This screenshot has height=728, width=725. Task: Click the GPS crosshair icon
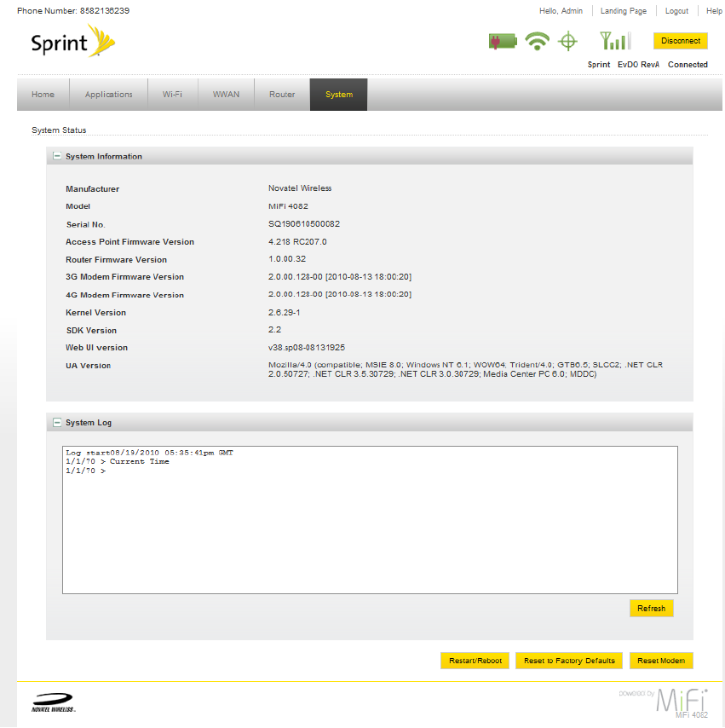[x=567, y=41]
